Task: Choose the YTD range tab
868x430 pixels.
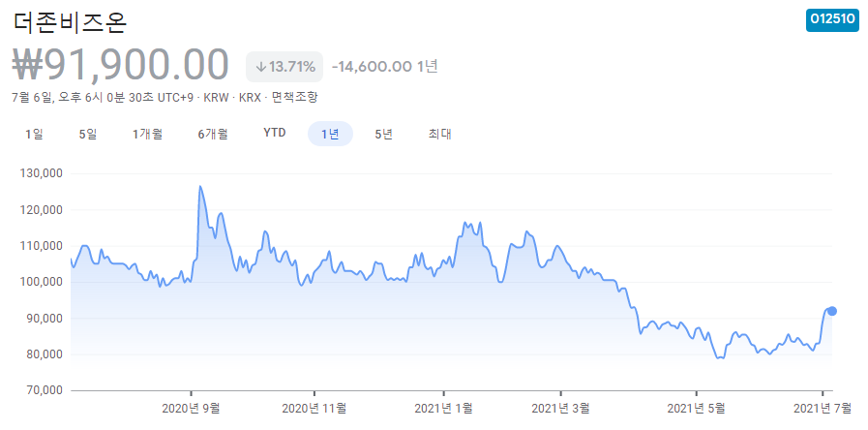Action: [275, 133]
